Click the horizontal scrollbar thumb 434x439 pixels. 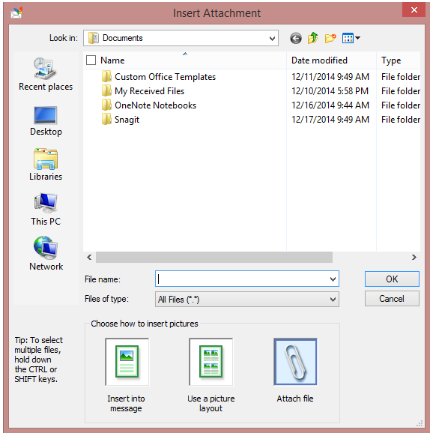point(214,257)
